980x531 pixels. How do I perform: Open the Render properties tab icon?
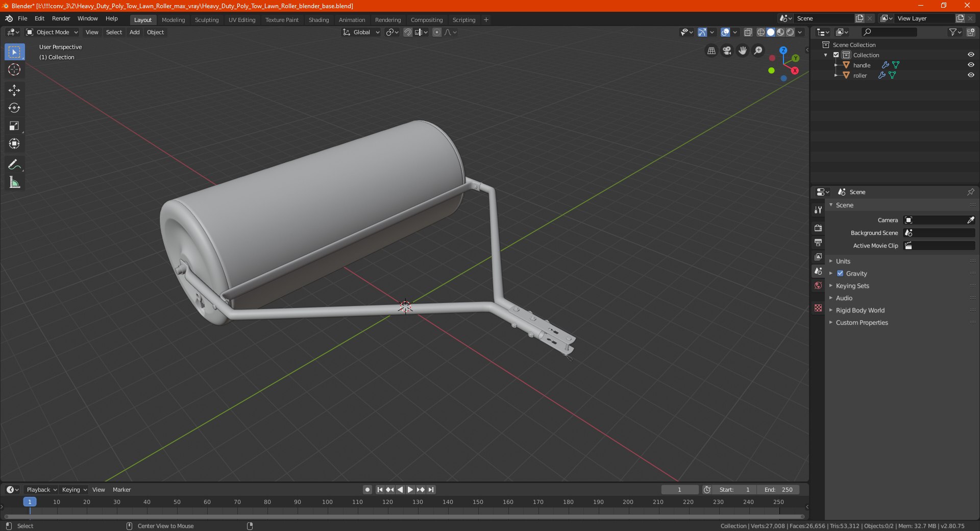click(x=818, y=228)
